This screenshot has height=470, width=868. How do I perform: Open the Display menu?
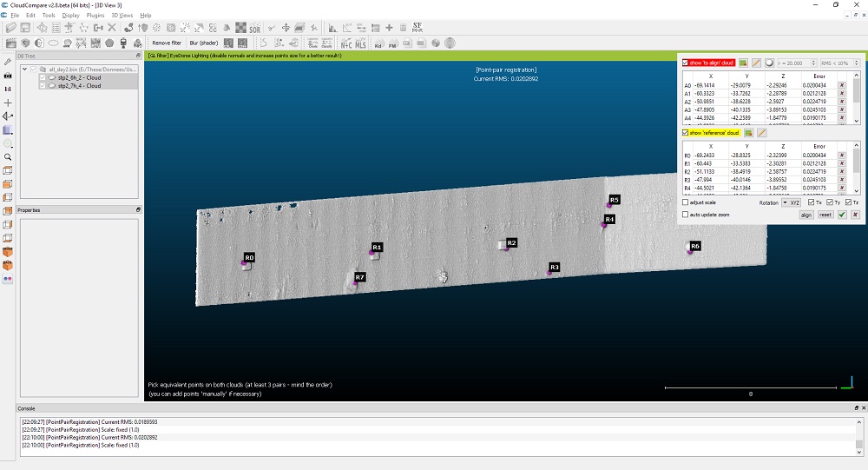click(69, 16)
